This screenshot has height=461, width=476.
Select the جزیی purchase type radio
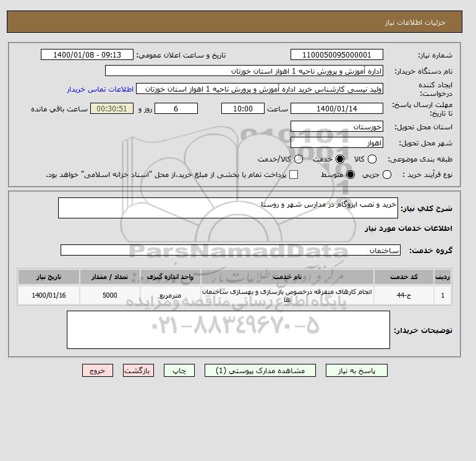[x=387, y=174]
